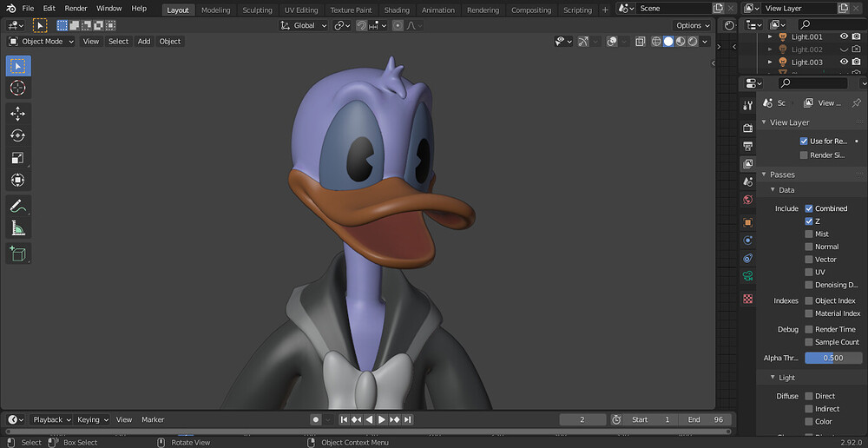Open the Playback dropdown
The width and height of the screenshot is (868, 448).
(51, 419)
